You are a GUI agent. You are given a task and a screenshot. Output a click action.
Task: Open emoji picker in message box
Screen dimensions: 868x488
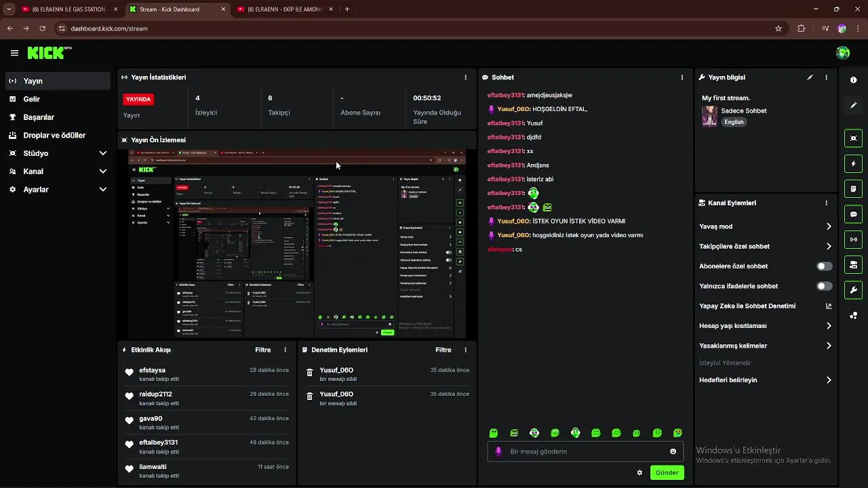coord(673,451)
